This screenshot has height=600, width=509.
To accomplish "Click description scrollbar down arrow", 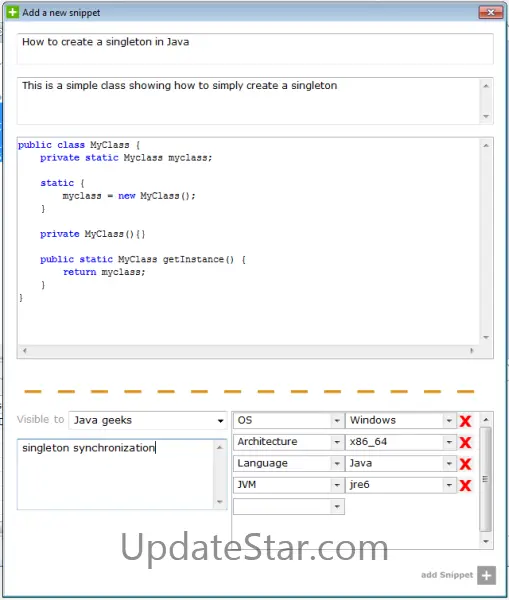I will click(486, 116).
